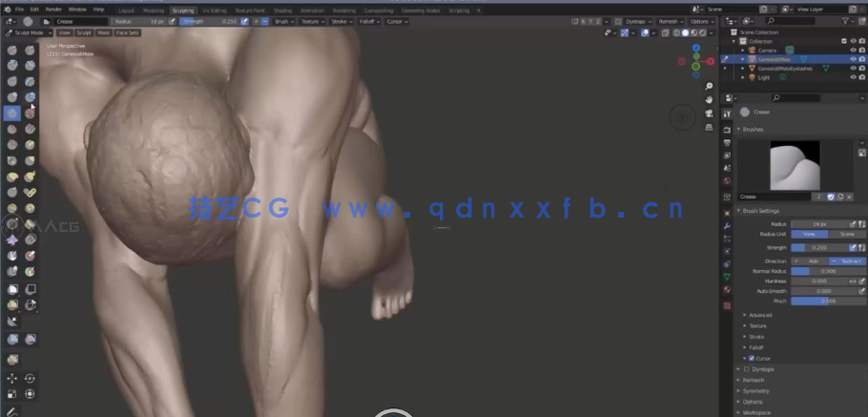The height and width of the screenshot is (417, 868).
Task: Select the Draw sculpt brush
Action: pyautogui.click(x=12, y=51)
